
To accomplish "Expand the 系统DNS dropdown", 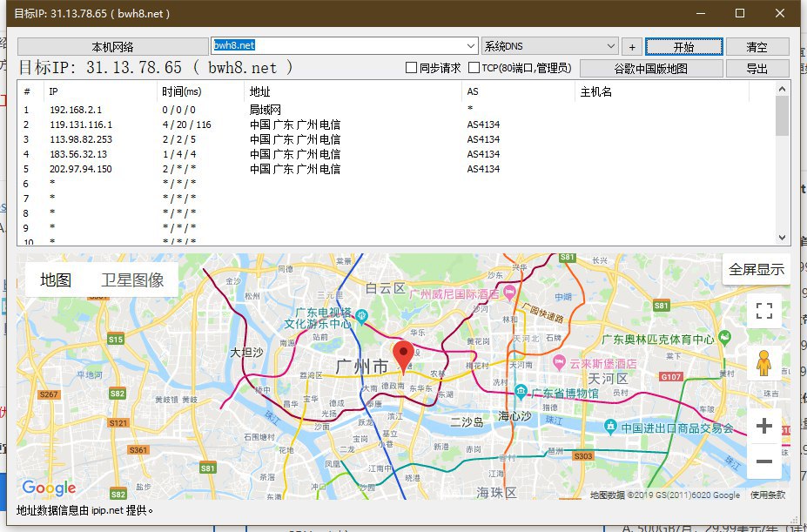I will pos(609,46).
